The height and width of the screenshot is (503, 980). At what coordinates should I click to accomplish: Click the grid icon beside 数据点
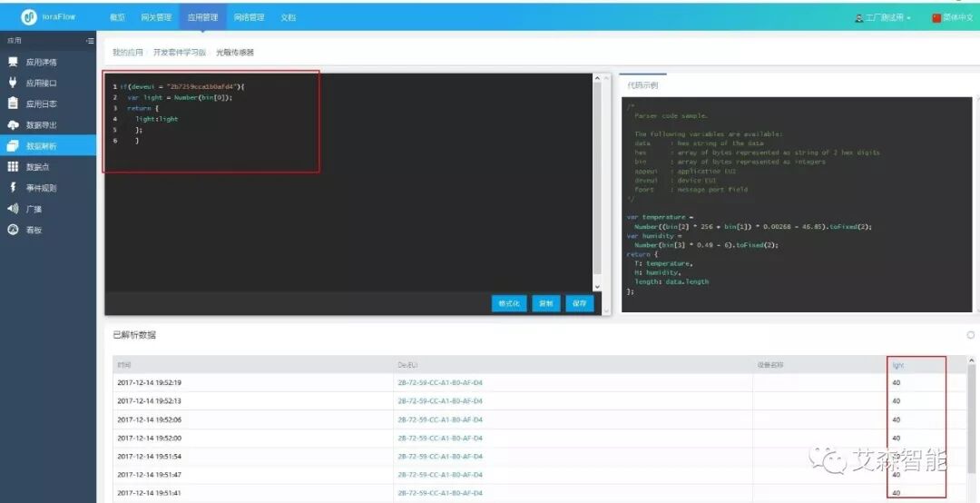coord(13,166)
